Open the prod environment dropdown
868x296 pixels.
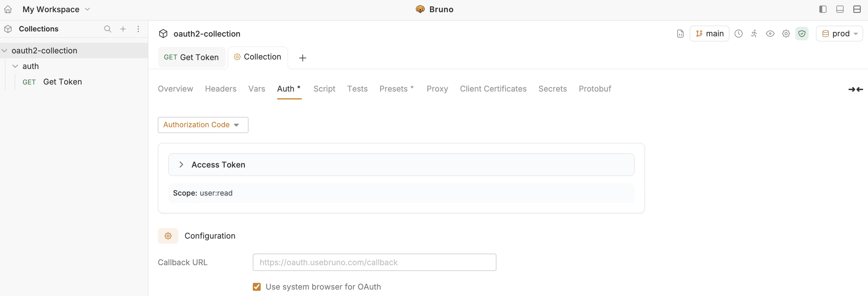click(840, 33)
